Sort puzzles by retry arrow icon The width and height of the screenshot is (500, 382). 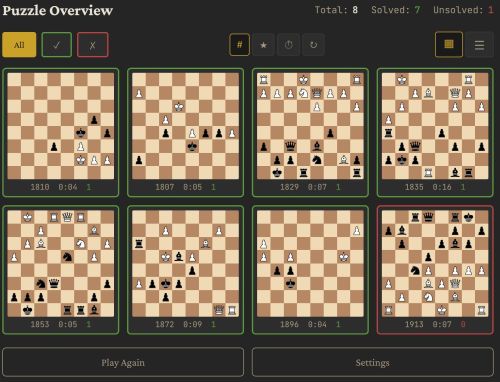point(313,45)
